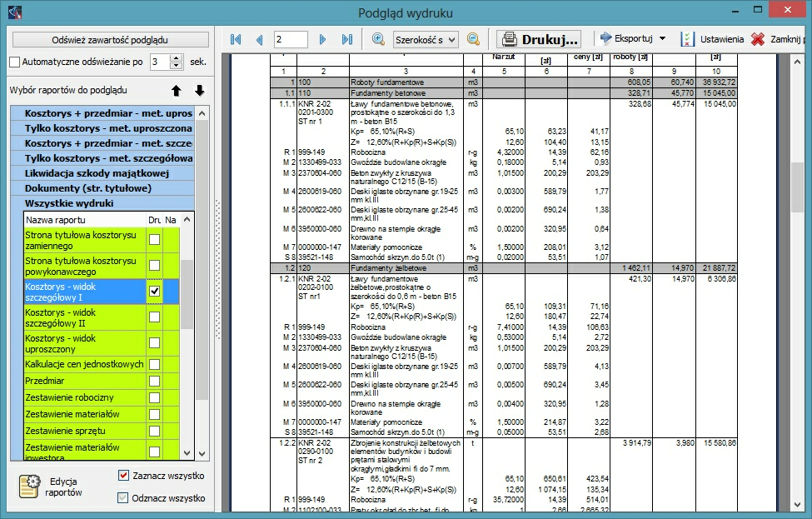Click Odśwież zawartość podglądu button
Viewport: 812px width, 519px height.
110,40
